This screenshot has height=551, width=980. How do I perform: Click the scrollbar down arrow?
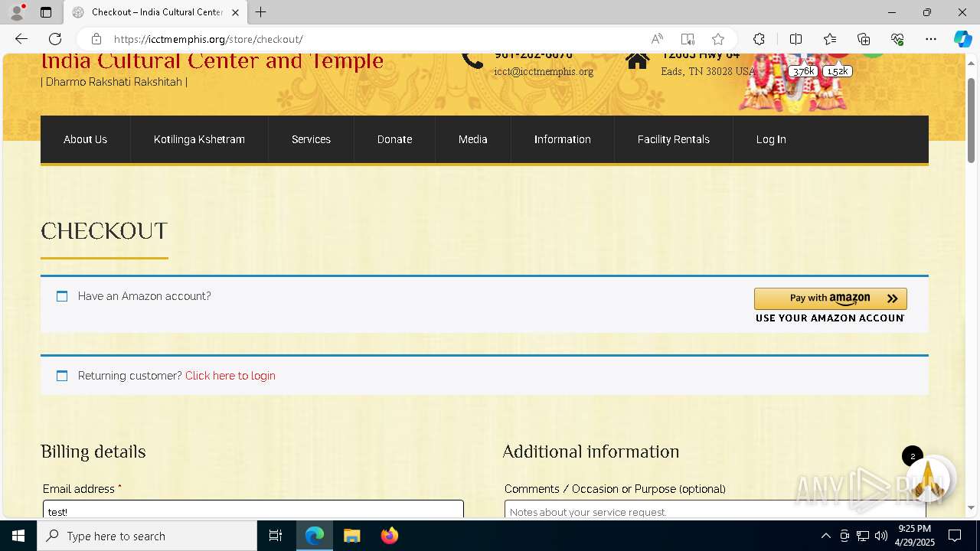coord(972,507)
